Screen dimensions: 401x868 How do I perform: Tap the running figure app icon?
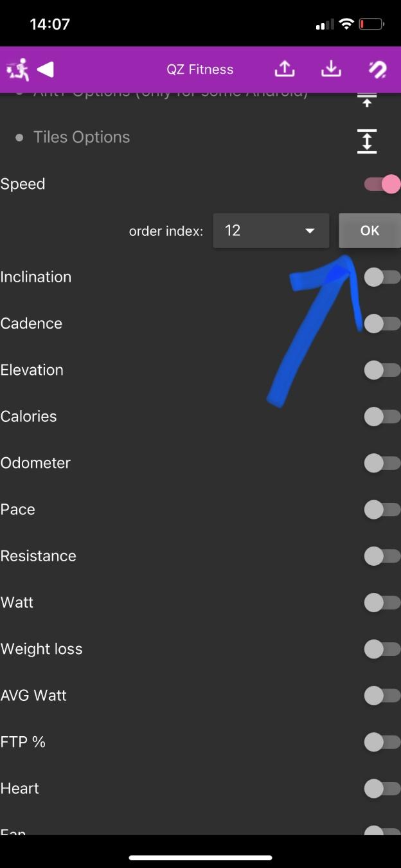17,69
